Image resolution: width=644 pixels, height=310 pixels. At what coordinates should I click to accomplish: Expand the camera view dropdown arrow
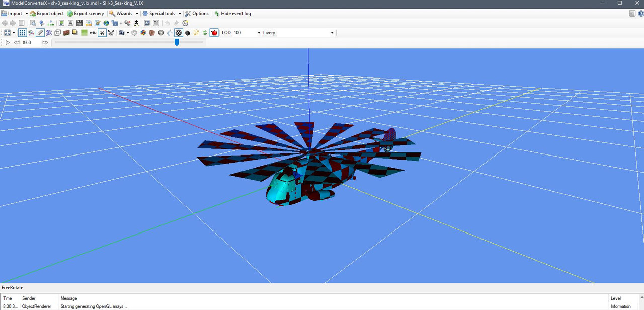pyautogui.click(x=128, y=33)
